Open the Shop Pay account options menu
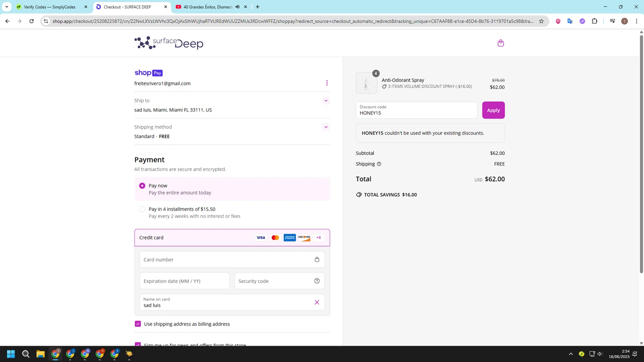Screen dimensions: 644x362 (327, 83)
